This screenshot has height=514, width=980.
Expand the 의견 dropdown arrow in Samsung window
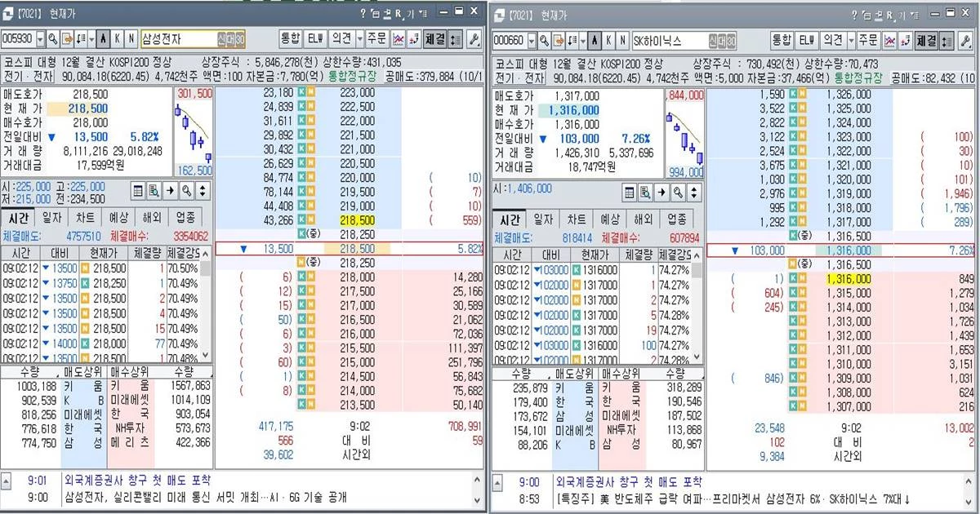click(x=360, y=39)
